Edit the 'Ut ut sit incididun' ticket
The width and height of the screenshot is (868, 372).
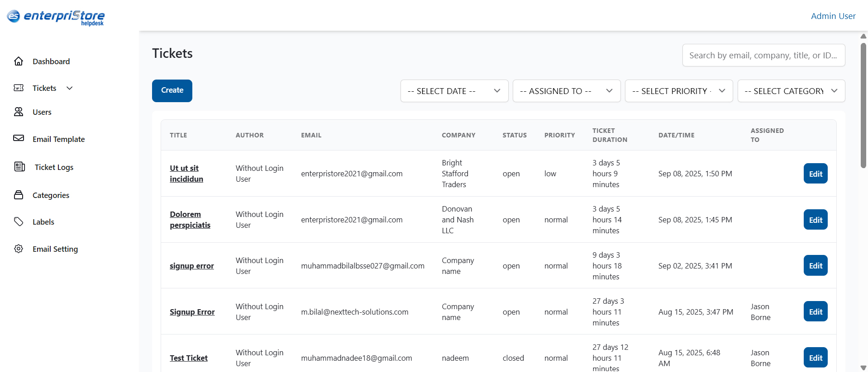815,174
